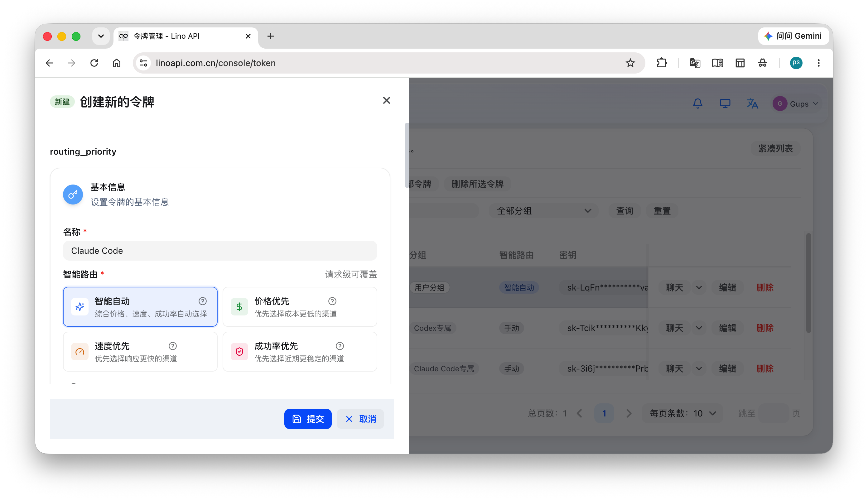Expand 聊天 dropdown for sk-Tcik token
Viewport: 868px width, 500px height.
pos(699,328)
